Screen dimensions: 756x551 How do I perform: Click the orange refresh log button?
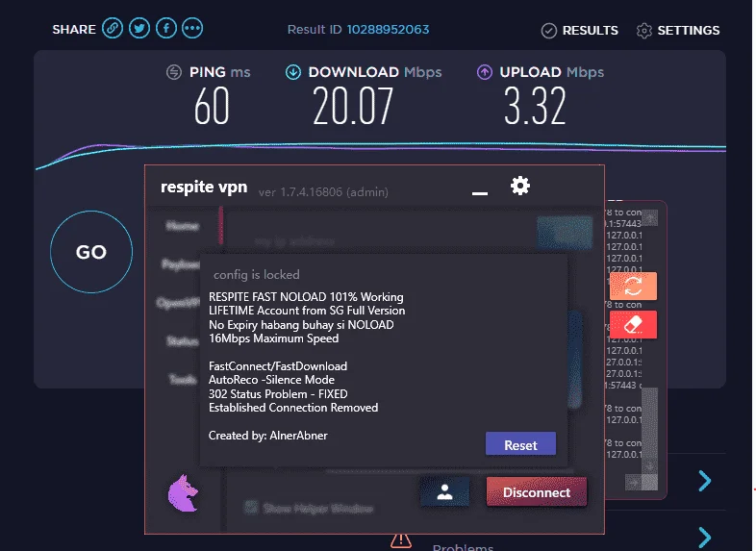(x=633, y=286)
